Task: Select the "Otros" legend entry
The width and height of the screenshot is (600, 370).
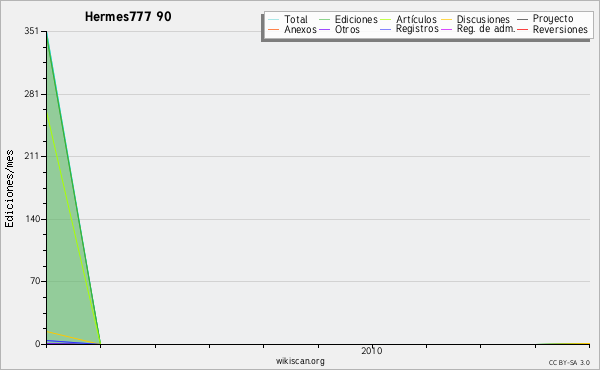Action: coord(347,29)
